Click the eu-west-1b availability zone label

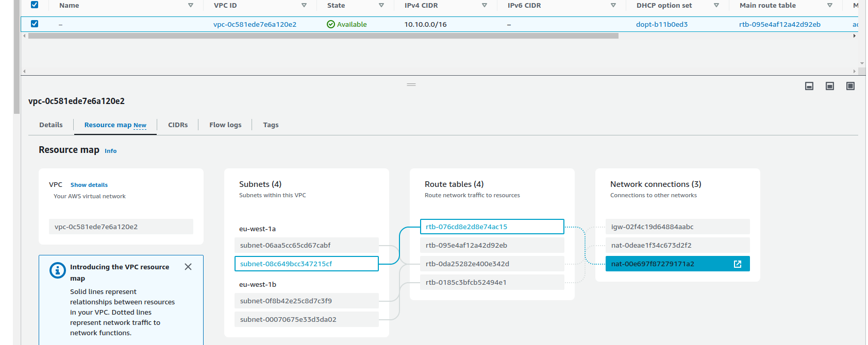tap(258, 284)
